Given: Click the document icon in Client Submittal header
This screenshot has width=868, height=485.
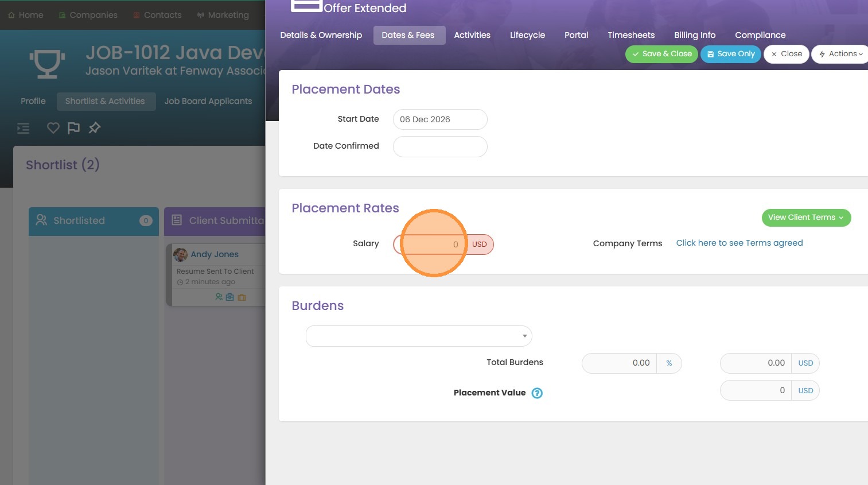Looking at the screenshot, I should 177,220.
